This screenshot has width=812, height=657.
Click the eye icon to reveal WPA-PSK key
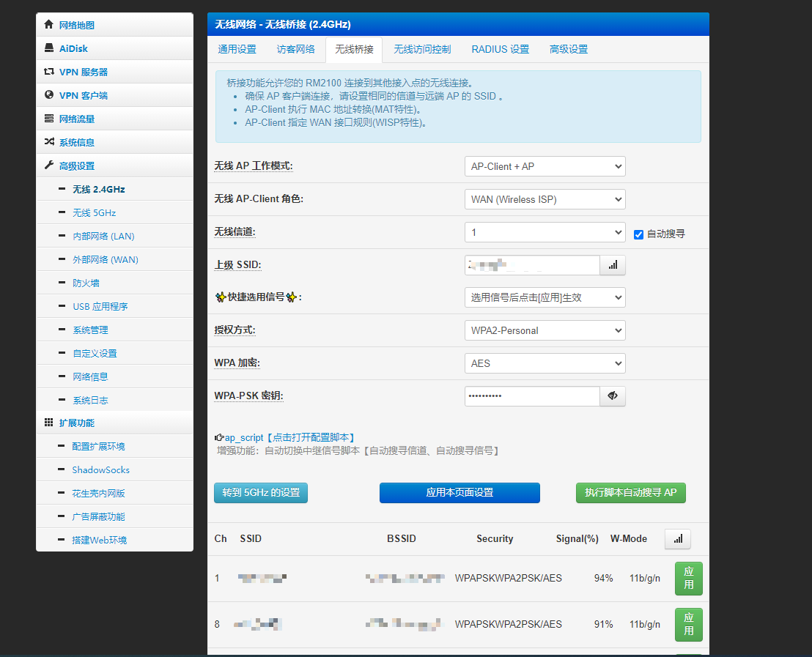click(x=613, y=396)
